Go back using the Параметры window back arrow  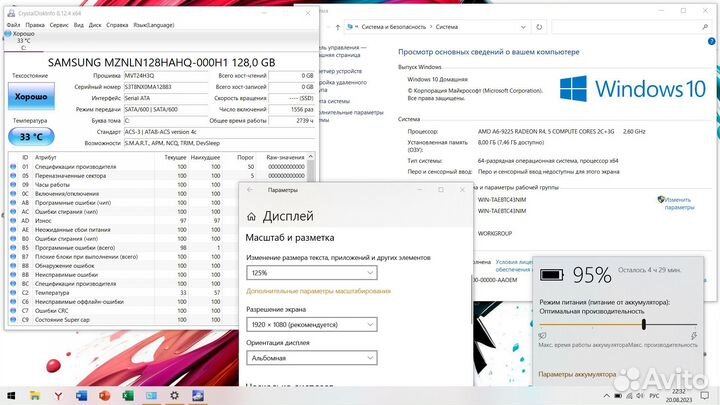click(x=250, y=190)
